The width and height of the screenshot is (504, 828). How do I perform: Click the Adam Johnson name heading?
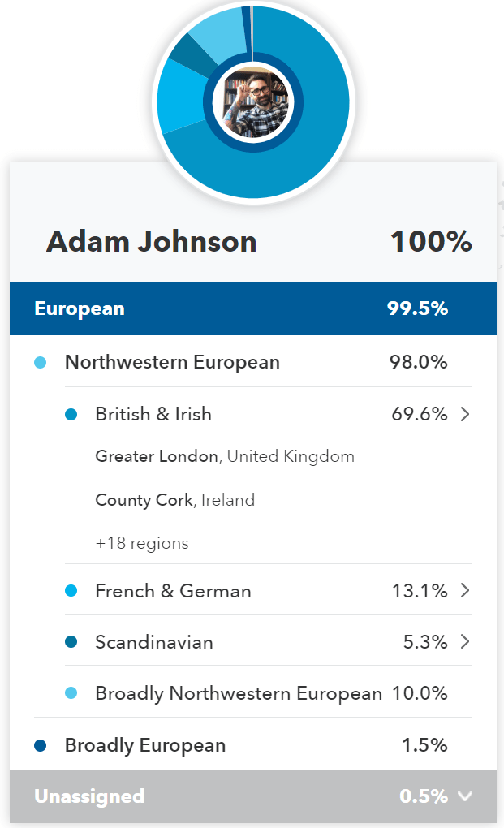152,241
